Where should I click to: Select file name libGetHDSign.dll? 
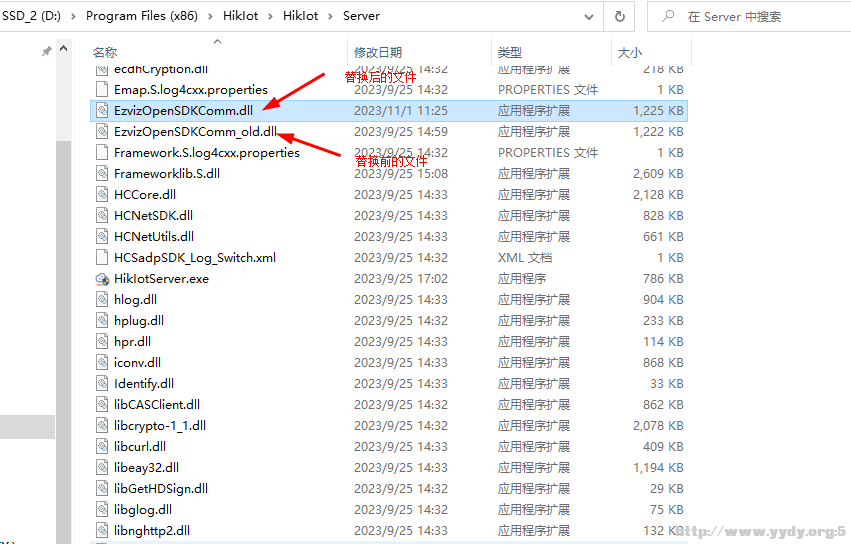click(161, 489)
